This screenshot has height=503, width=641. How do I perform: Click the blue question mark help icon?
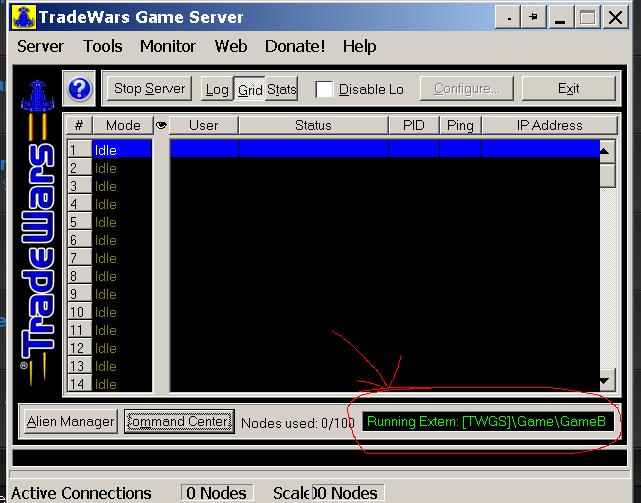pos(80,90)
